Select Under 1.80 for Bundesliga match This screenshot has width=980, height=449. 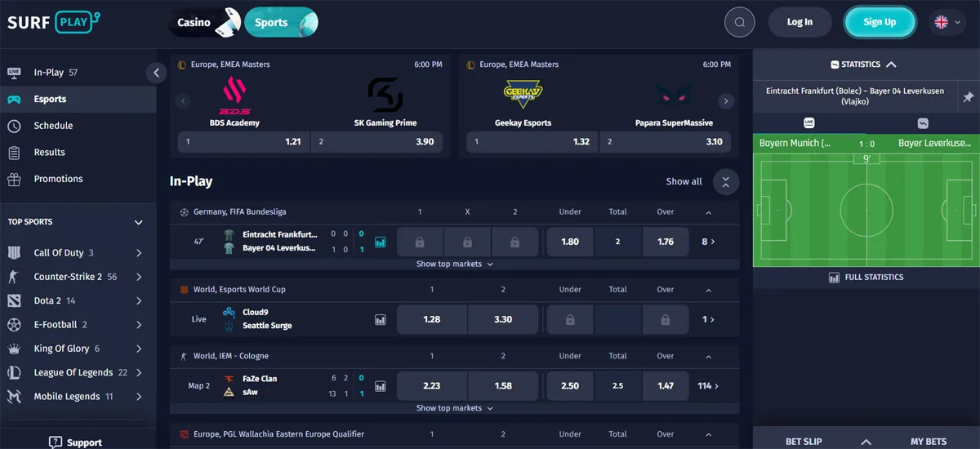570,242
